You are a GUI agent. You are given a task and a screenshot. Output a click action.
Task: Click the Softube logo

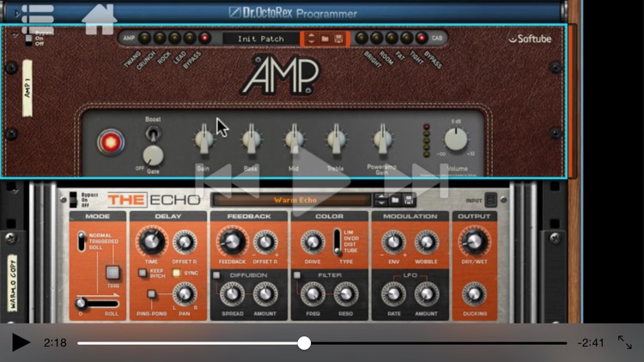pyautogui.click(x=531, y=39)
